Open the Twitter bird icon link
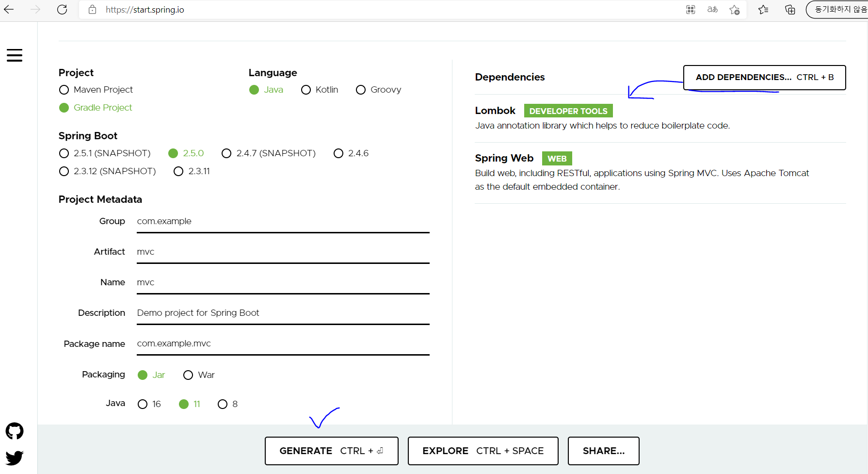The width and height of the screenshot is (868, 474). pyautogui.click(x=15, y=458)
